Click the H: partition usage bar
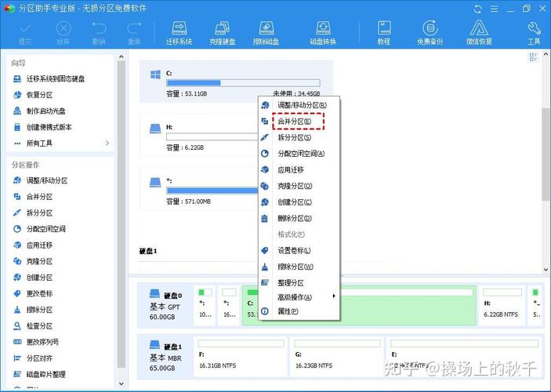The width and height of the screenshot is (551, 392). (243, 135)
